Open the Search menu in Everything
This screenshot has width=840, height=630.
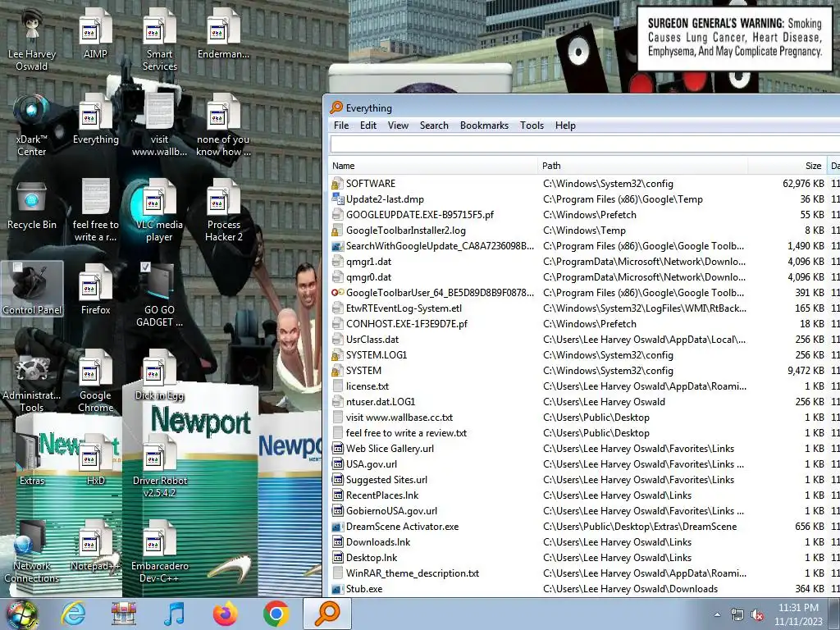point(434,126)
